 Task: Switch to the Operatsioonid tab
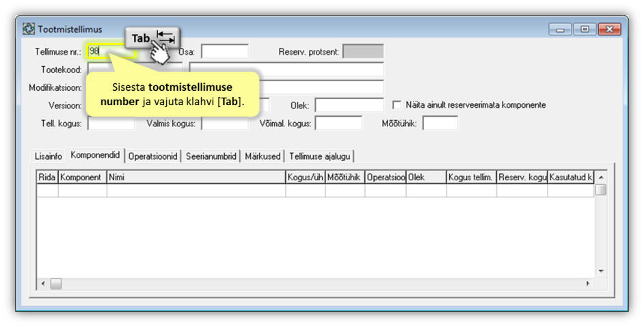click(152, 156)
